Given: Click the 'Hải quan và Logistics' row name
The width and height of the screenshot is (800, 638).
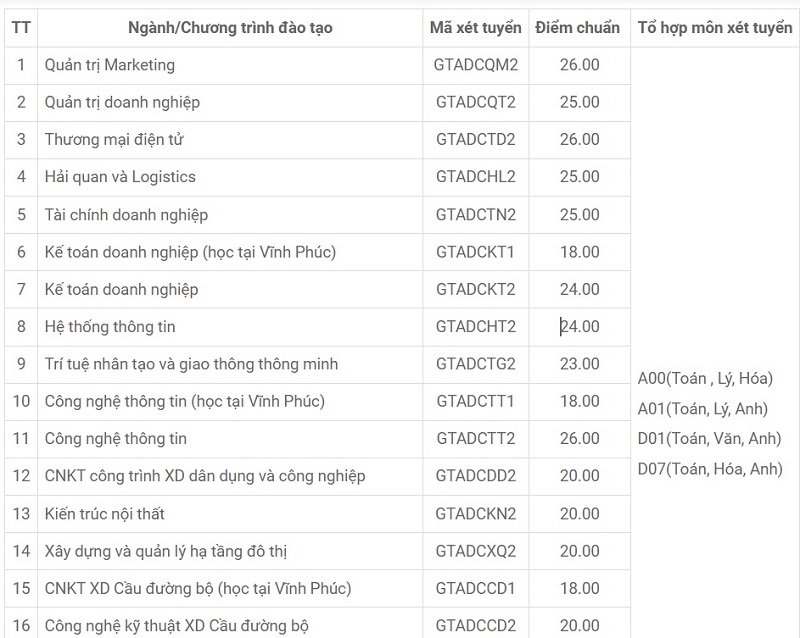Looking at the screenshot, I should point(120,177).
